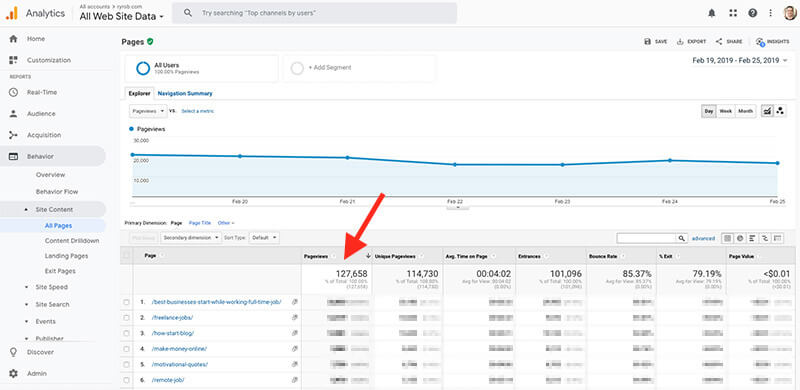Screen dimensions: 800x390
Task: Set chart granularity to Day
Action: click(709, 111)
